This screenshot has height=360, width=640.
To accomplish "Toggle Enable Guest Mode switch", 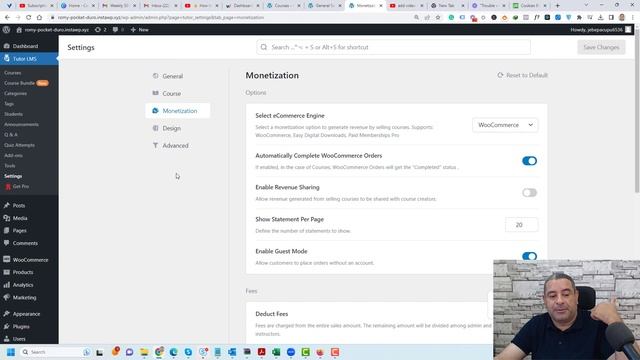I will [529, 256].
